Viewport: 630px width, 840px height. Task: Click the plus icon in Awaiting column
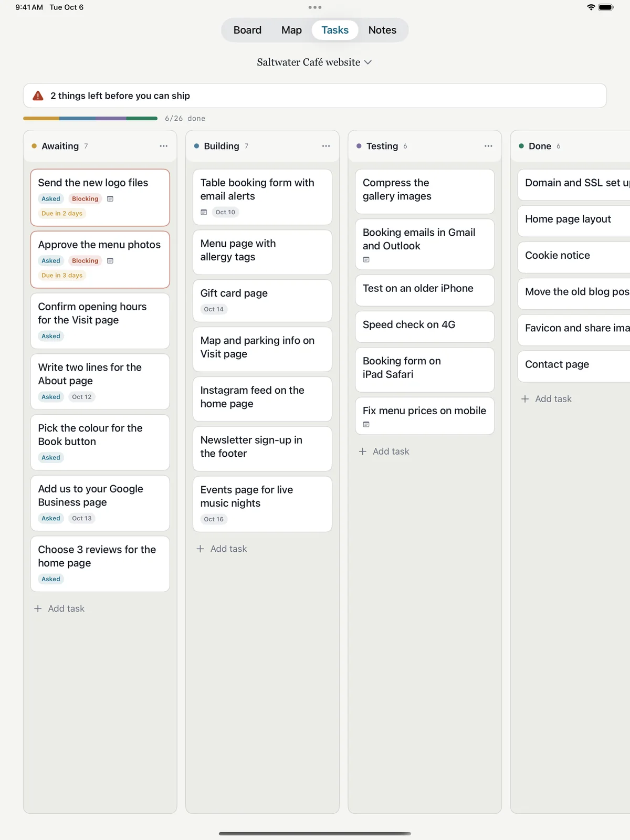38,608
